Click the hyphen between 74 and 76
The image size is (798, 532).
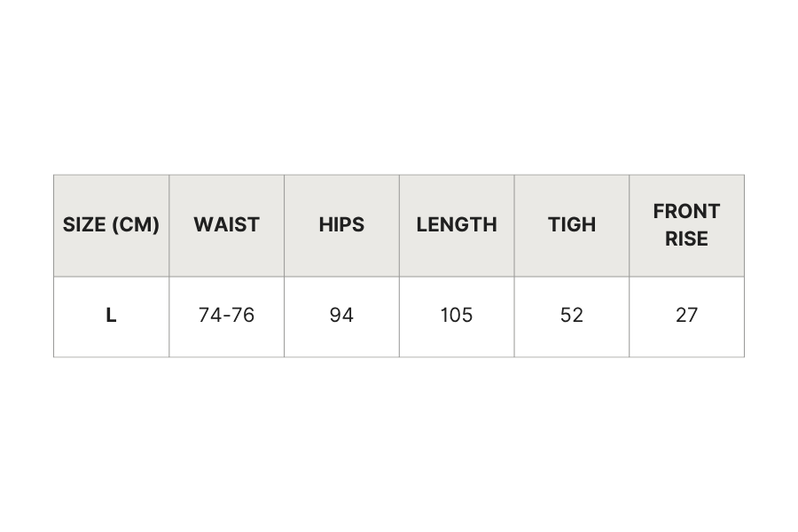click(226, 317)
